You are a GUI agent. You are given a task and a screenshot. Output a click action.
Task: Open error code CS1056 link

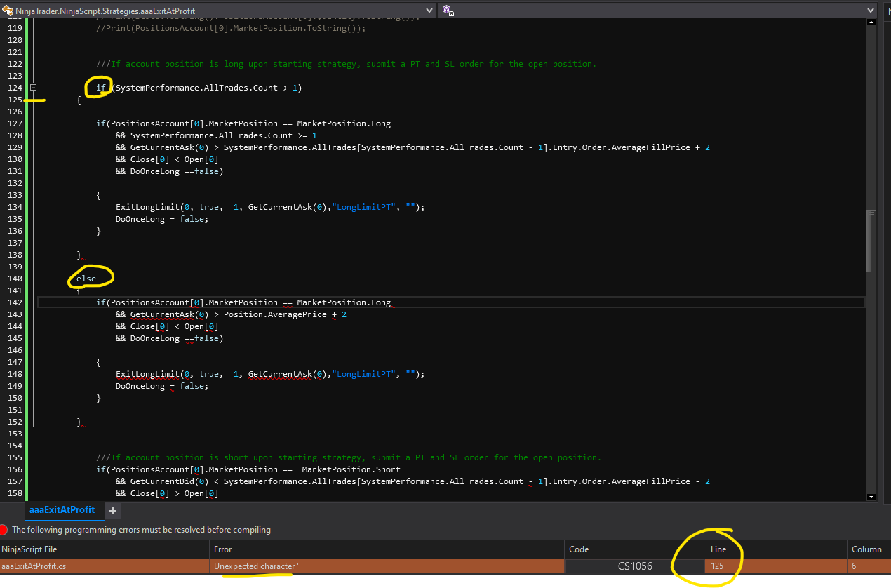[x=634, y=566]
